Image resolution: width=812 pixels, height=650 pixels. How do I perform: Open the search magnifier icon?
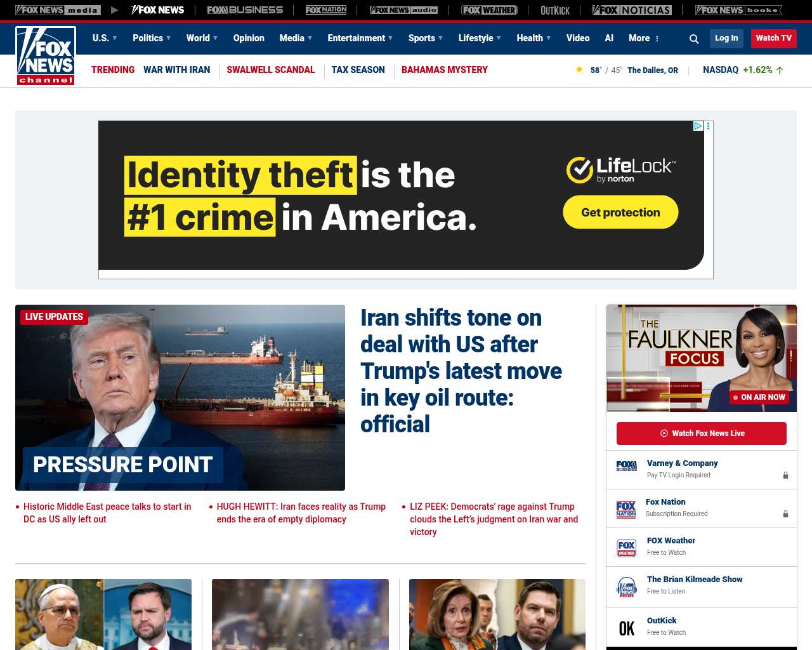694,39
